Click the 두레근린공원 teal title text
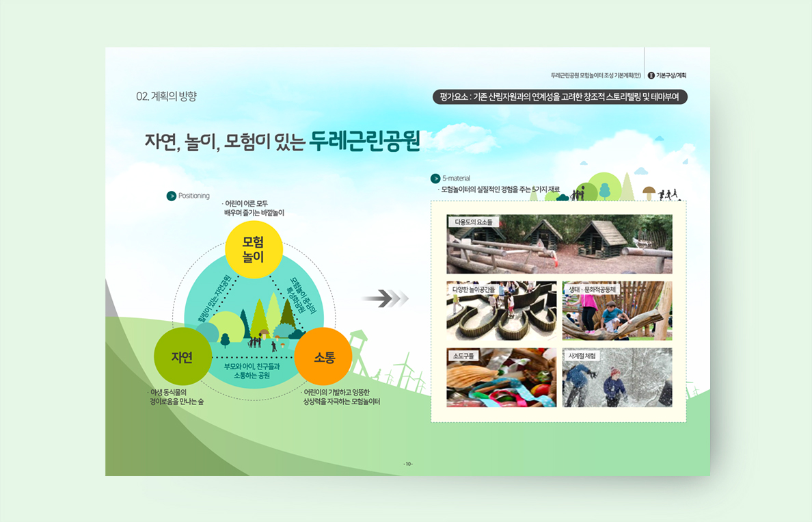This screenshot has width=812, height=522. point(364,140)
